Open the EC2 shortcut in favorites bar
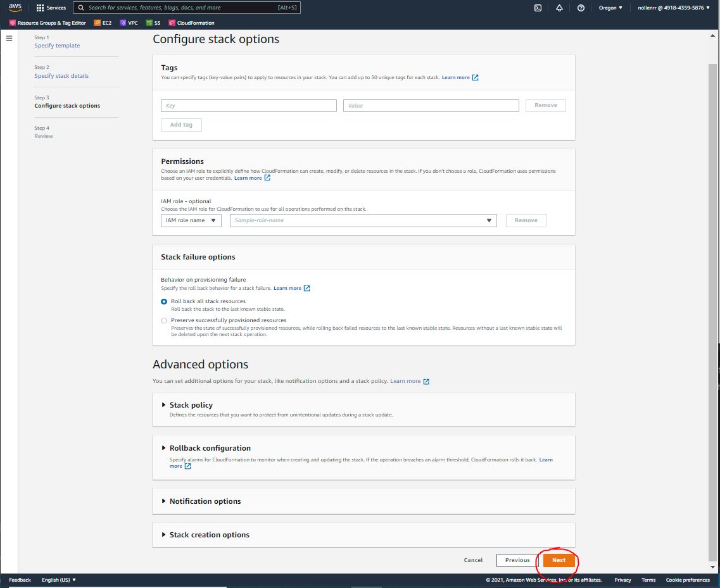The height and width of the screenshot is (588, 720). click(x=103, y=23)
